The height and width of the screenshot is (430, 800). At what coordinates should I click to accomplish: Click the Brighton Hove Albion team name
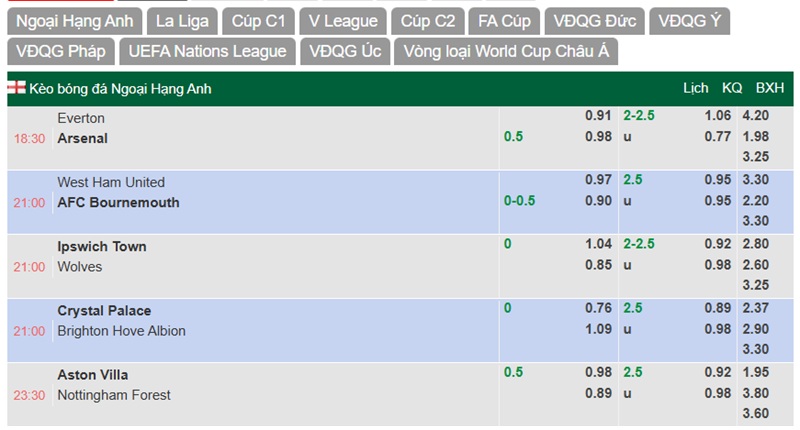click(121, 331)
